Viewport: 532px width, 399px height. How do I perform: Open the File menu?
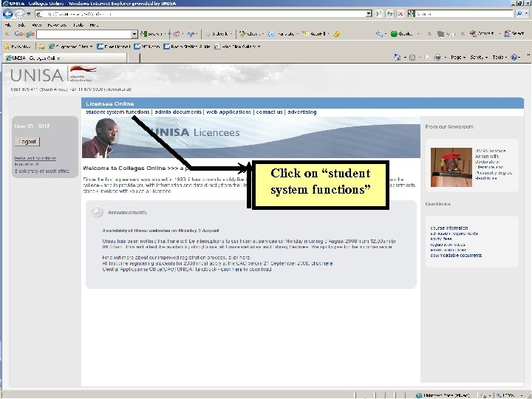pyautogui.click(x=8, y=25)
